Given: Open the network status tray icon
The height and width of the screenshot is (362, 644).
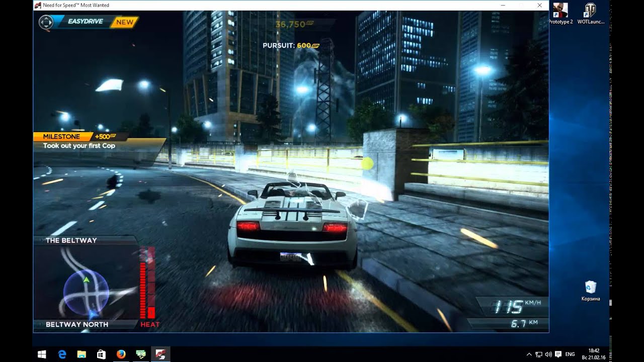Looking at the screenshot, I should pyautogui.click(x=539, y=354).
